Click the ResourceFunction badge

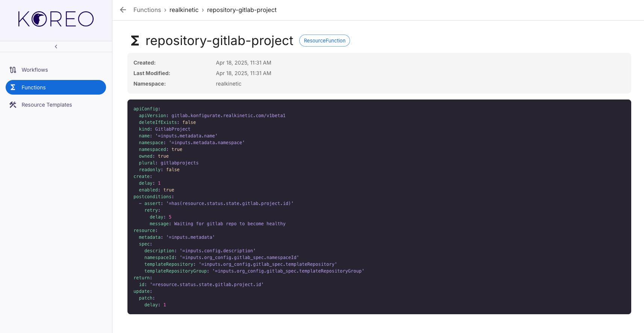coord(324,41)
